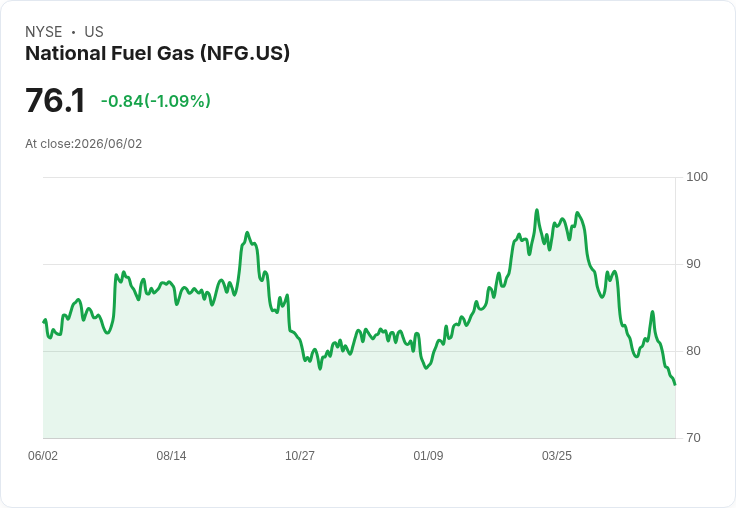
Task: Click the starting point of the price line
Action: (44, 322)
